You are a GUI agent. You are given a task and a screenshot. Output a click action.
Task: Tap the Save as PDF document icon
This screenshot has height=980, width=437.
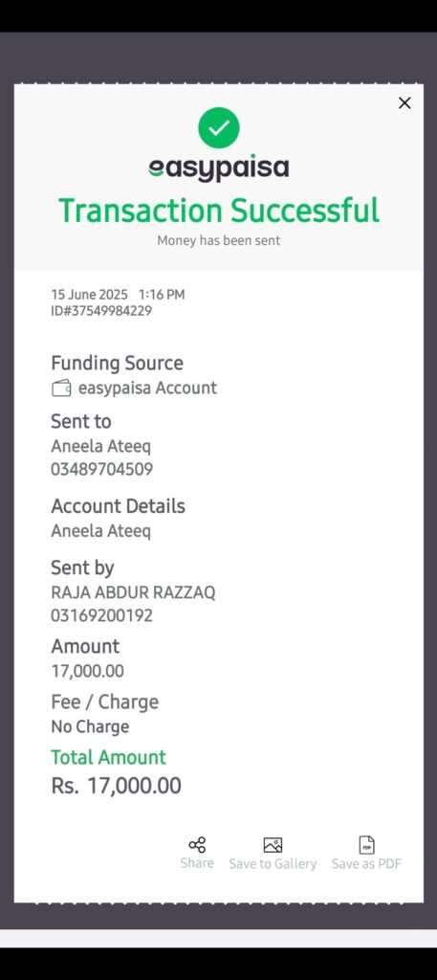[x=367, y=845]
